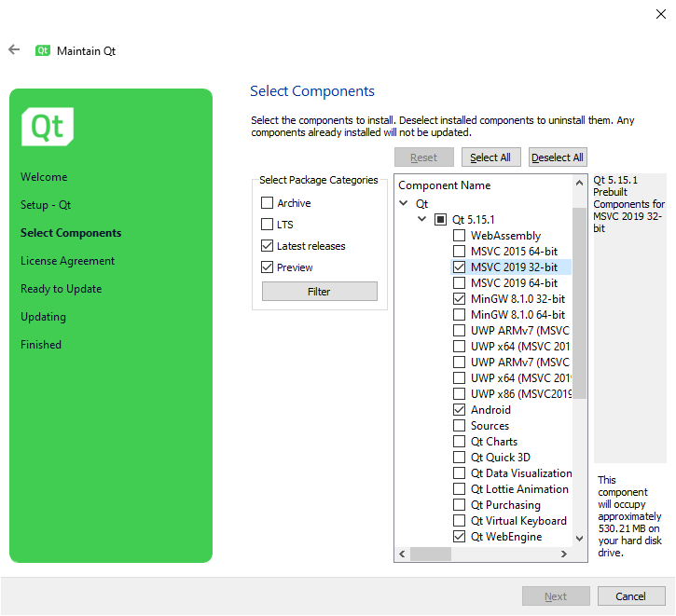Select the Sources row label
The height and width of the screenshot is (616, 676).
[490, 426]
